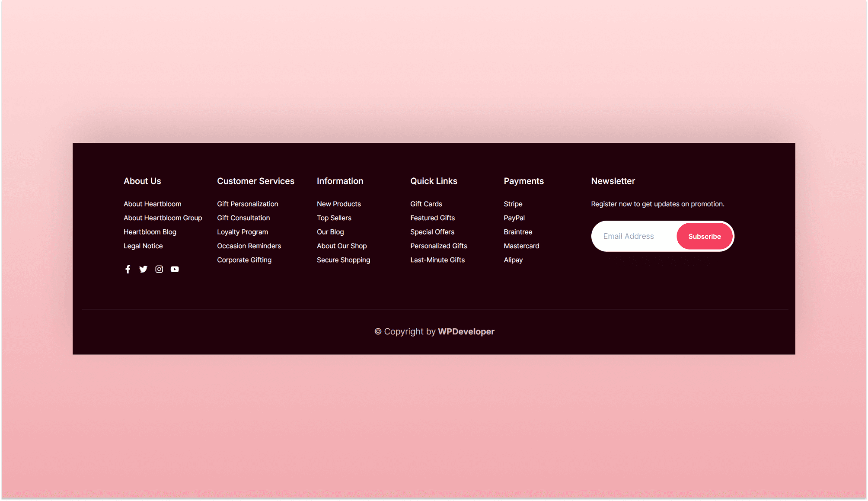Viewport: 868px width, 501px height.
Task: Select Loyalty Program link
Action: click(242, 232)
